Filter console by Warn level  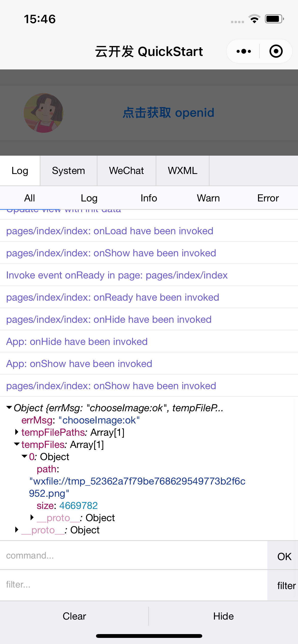tap(208, 198)
